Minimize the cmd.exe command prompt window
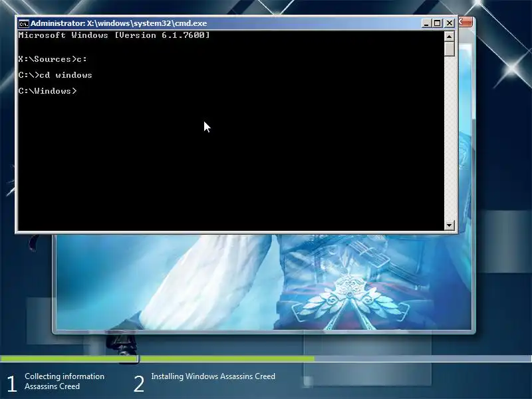Viewport: 532px width, 399px height. point(426,23)
